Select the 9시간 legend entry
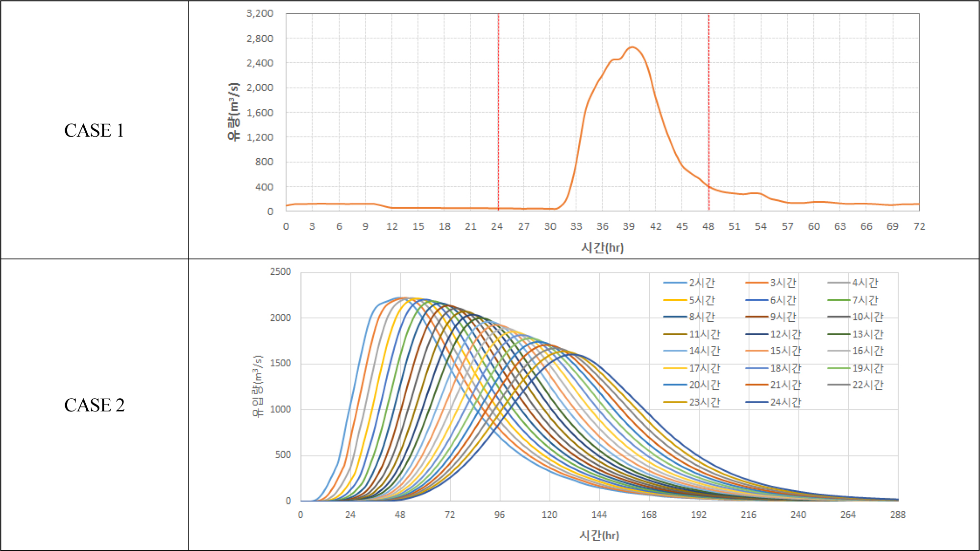Screen dimensions: 980x551 click(x=783, y=317)
